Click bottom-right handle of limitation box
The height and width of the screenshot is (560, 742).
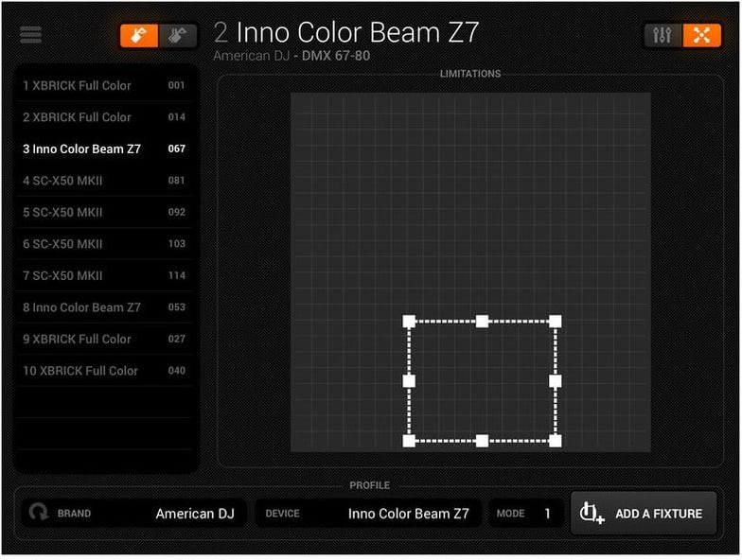point(555,441)
